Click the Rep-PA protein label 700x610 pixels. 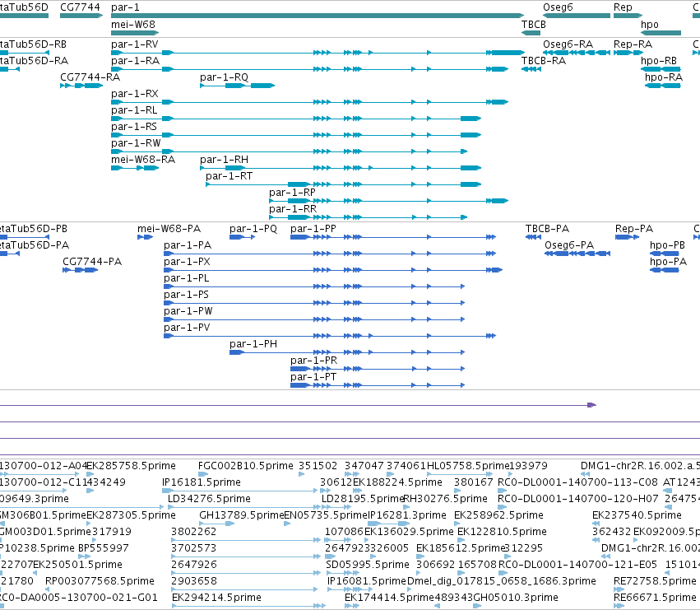(x=634, y=229)
